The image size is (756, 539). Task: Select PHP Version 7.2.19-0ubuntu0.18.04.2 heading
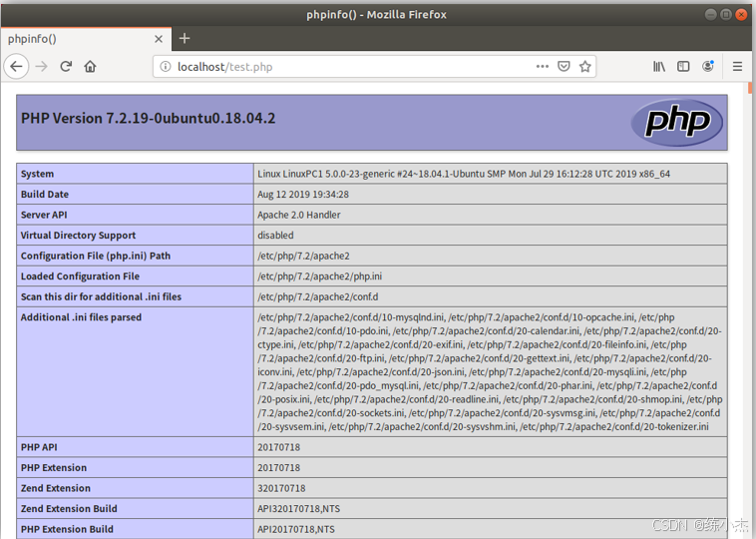point(148,118)
